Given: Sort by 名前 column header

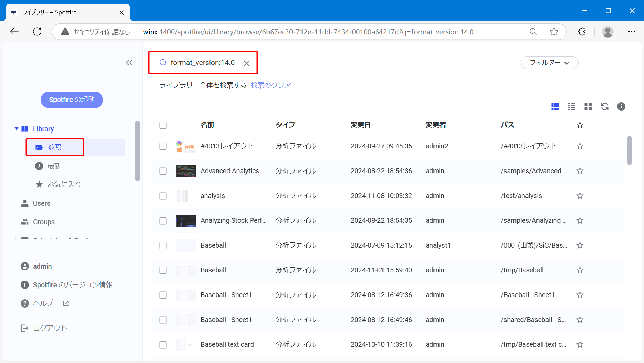Looking at the screenshot, I should 207,125.
